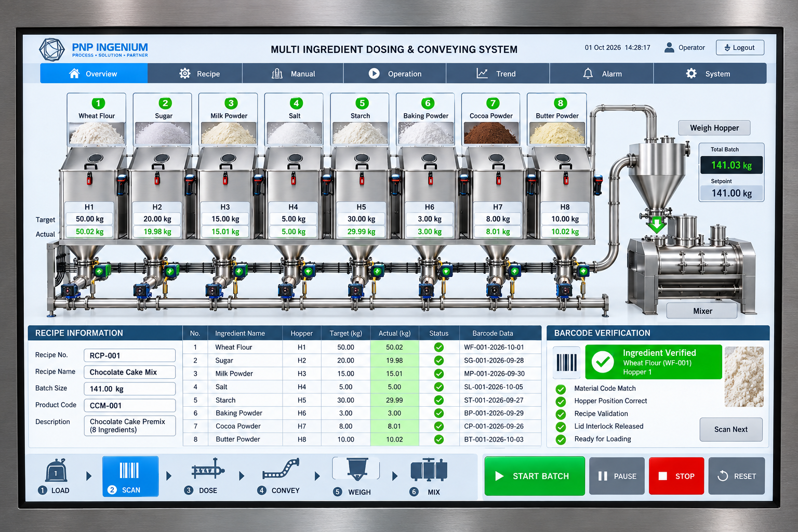
Task: Click Wheat Flour status checkmark in table
Action: (x=439, y=347)
